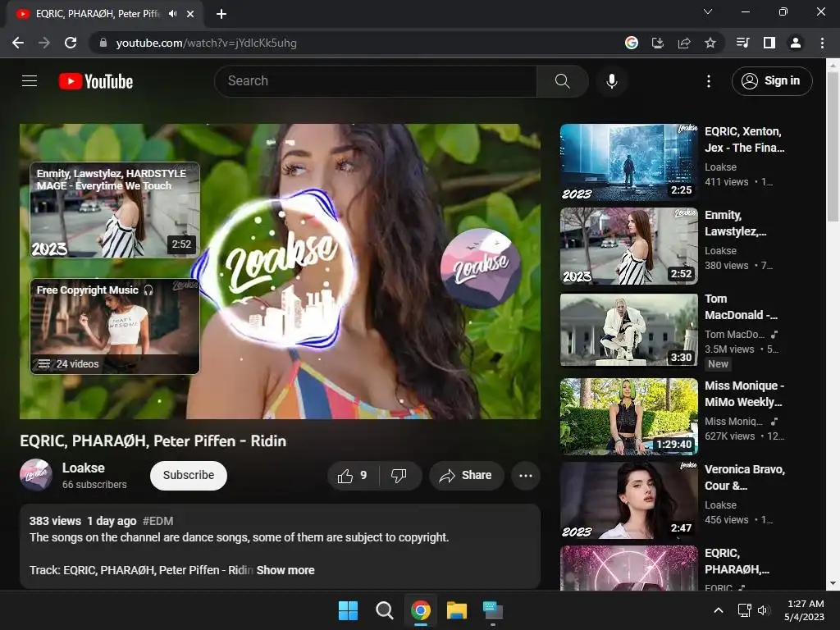
Task: Close the EQRIC YouTube tab
Action: point(190,14)
